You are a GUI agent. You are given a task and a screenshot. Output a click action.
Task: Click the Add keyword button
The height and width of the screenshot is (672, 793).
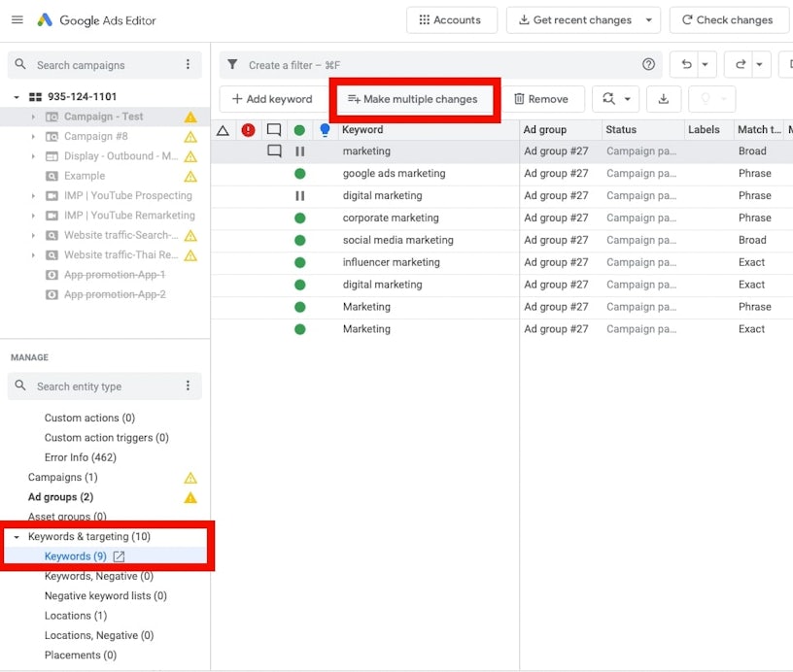click(x=272, y=99)
